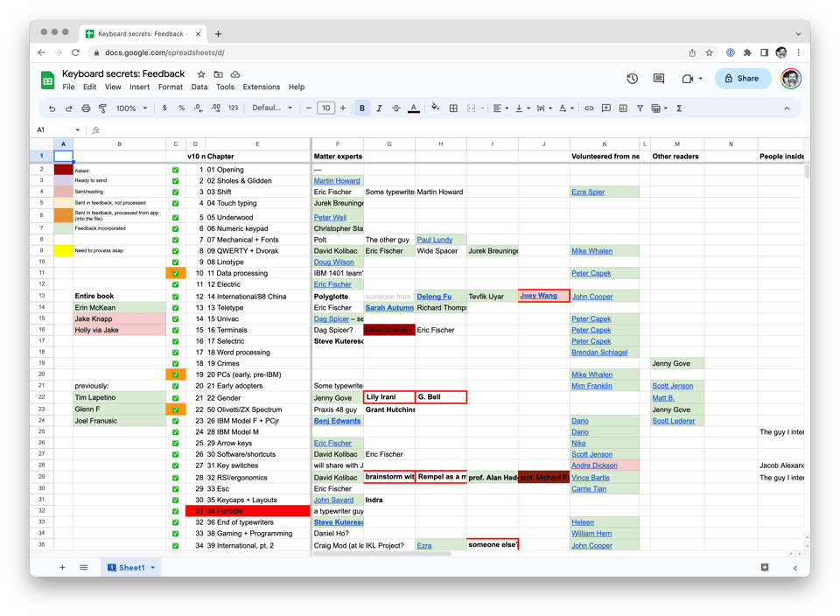Click the Format as currency icon
840x616 pixels.
click(164, 108)
